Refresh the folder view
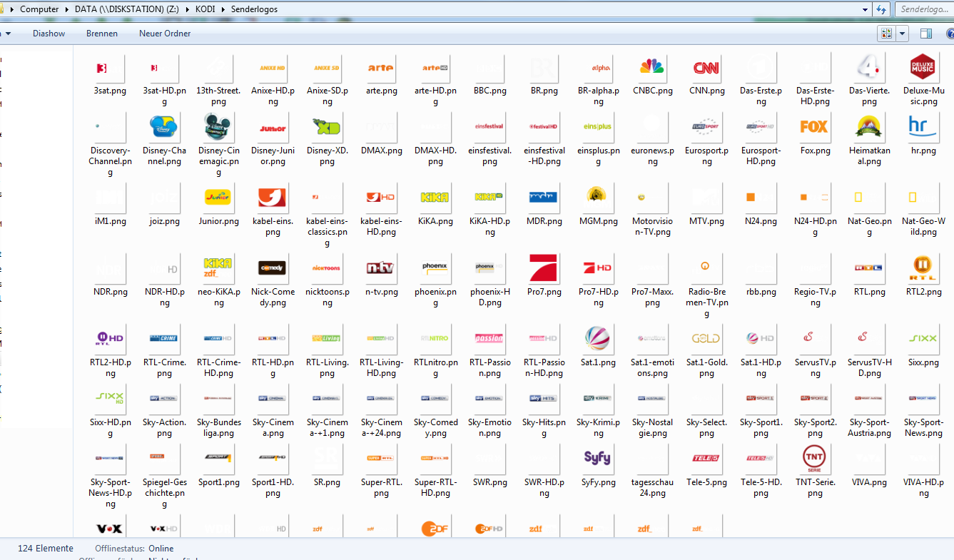 [x=882, y=9]
